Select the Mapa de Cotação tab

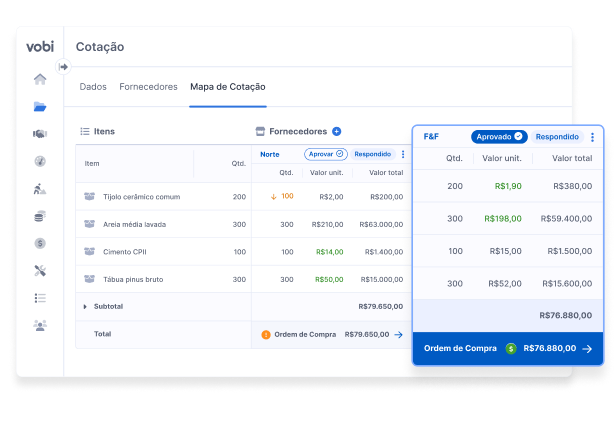coord(228,87)
